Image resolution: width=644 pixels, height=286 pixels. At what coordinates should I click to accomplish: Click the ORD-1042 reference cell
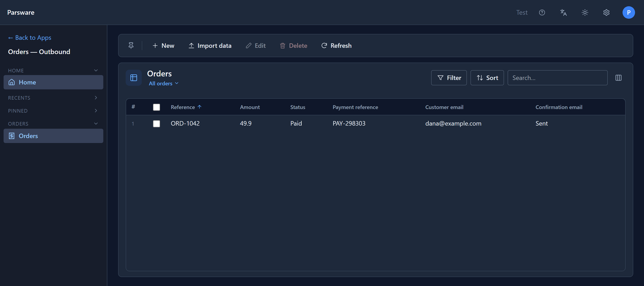(x=185, y=123)
